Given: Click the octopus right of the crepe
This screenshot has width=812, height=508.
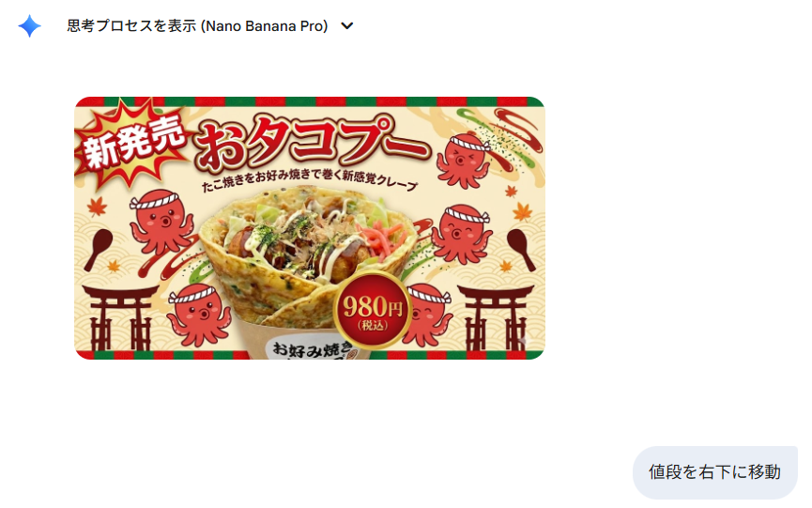Looking at the screenshot, I should pos(462,234).
